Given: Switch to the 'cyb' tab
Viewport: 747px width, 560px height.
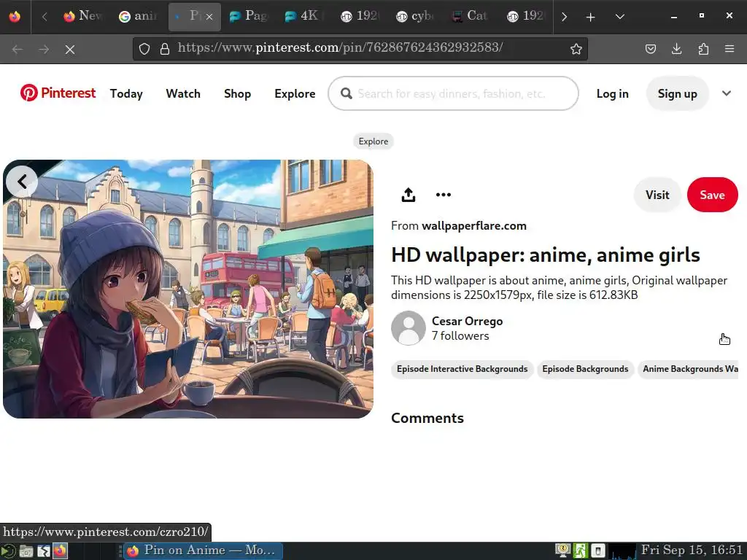Looking at the screenshot, I should [x=414, y=17].
